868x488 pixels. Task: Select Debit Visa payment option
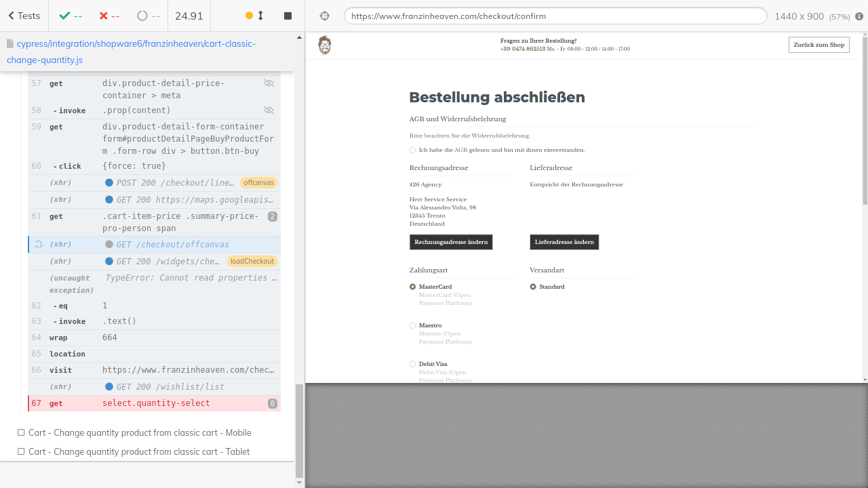tap(412, 364)
